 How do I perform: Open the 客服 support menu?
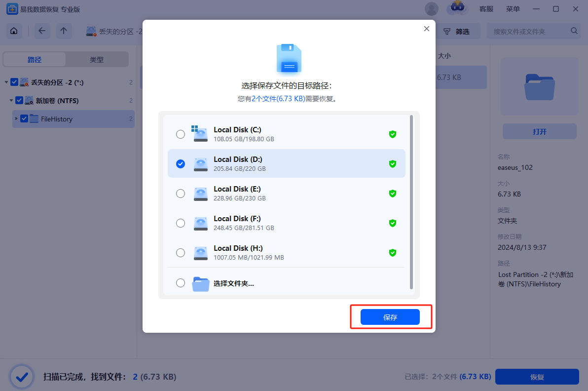click(486, 9)
